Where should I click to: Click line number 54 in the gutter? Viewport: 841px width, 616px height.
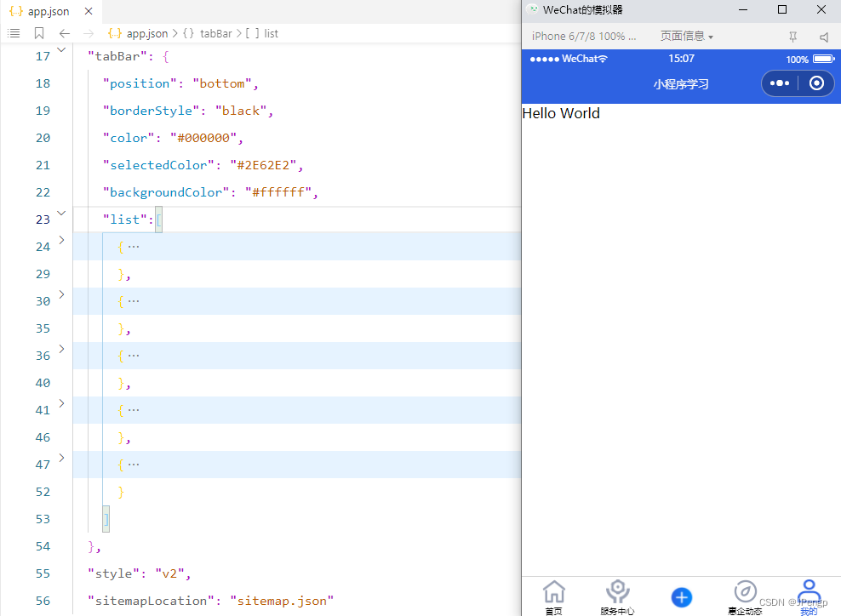tap(43, 546)
